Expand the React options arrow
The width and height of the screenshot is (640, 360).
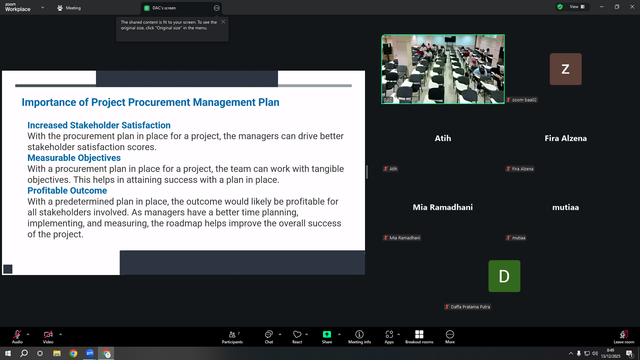pos(307,334)
